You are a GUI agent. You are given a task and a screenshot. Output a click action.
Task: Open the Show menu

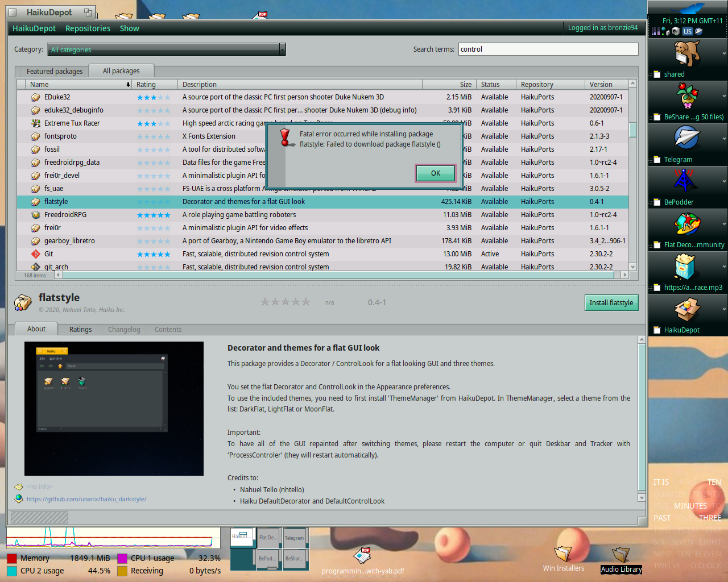pos(129,28)
